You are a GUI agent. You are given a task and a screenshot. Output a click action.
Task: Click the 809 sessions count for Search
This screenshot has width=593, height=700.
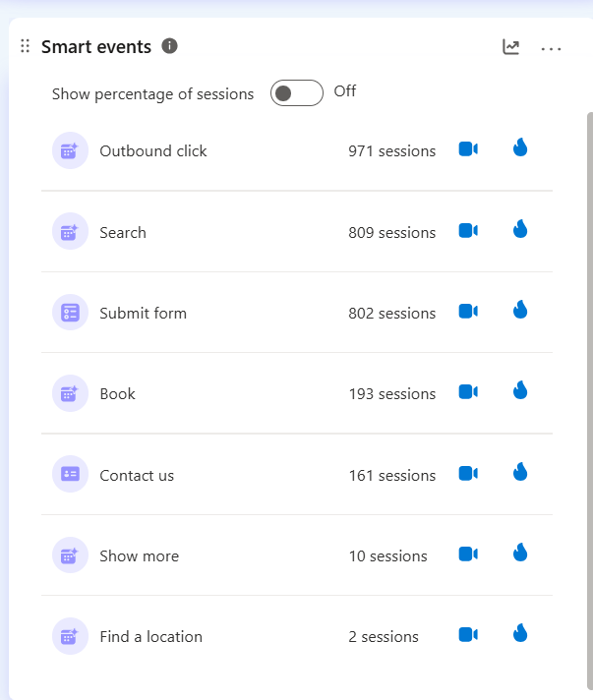click(x=391, y=233)
